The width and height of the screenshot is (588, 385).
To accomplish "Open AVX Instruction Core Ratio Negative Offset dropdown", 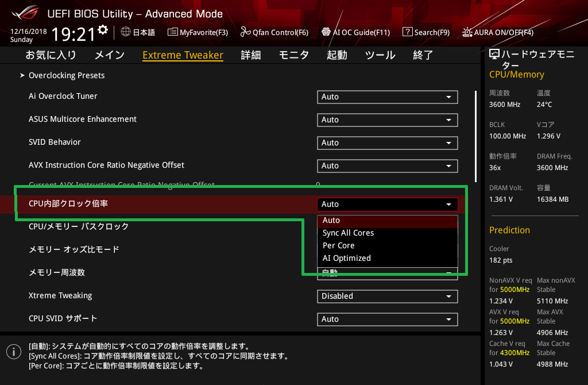I will point(388,166).
